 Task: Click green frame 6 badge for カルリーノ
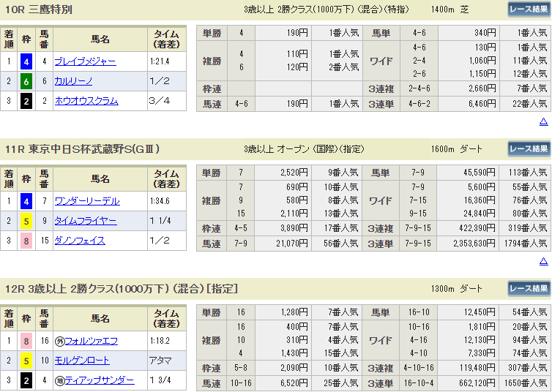tap(26, 82)
